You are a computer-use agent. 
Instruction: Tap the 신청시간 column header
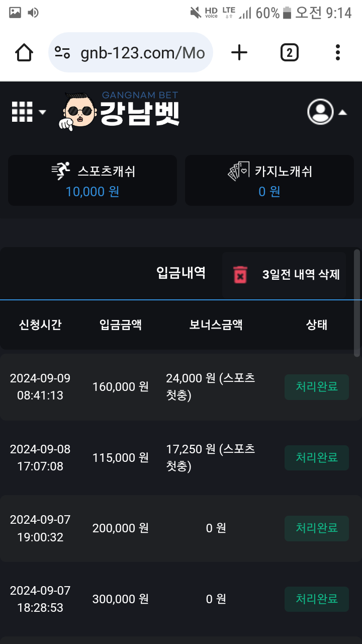click(x=40, y=325)
